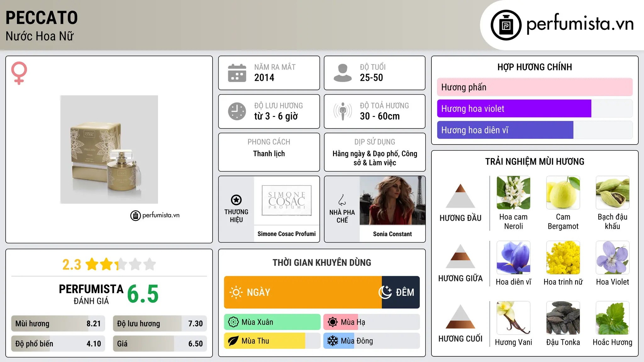
Task: Click the Simone Cosac Profumi brand name
Action: coord(287,234)
